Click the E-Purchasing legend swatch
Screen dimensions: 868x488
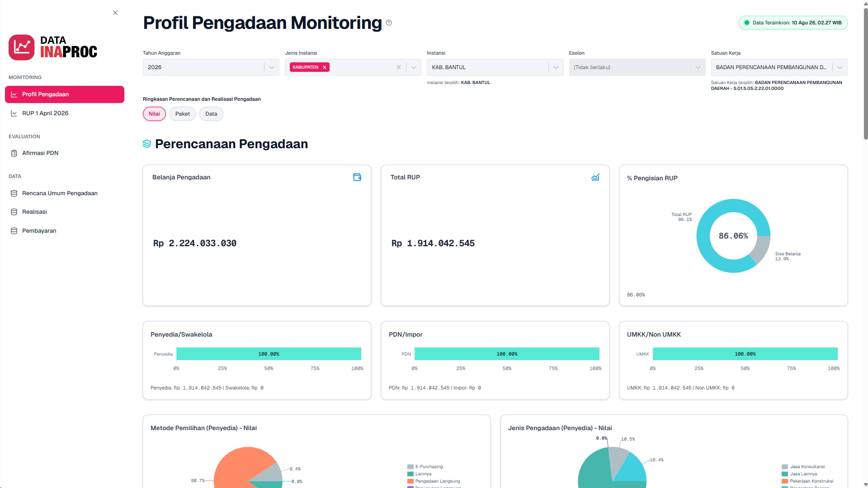(x=410, y=467)
